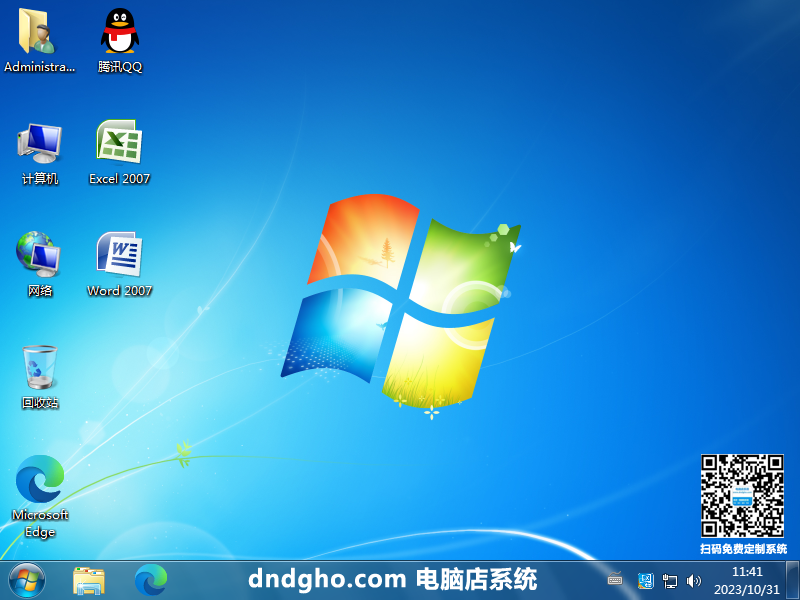Open the network status tray icon

(669, 581)
